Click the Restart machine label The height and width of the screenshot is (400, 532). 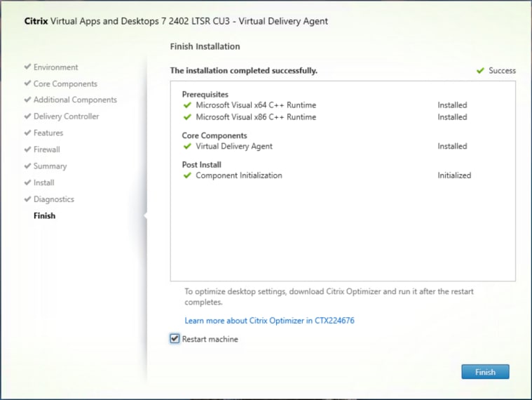pyautogui.click(x=210, y=339)
